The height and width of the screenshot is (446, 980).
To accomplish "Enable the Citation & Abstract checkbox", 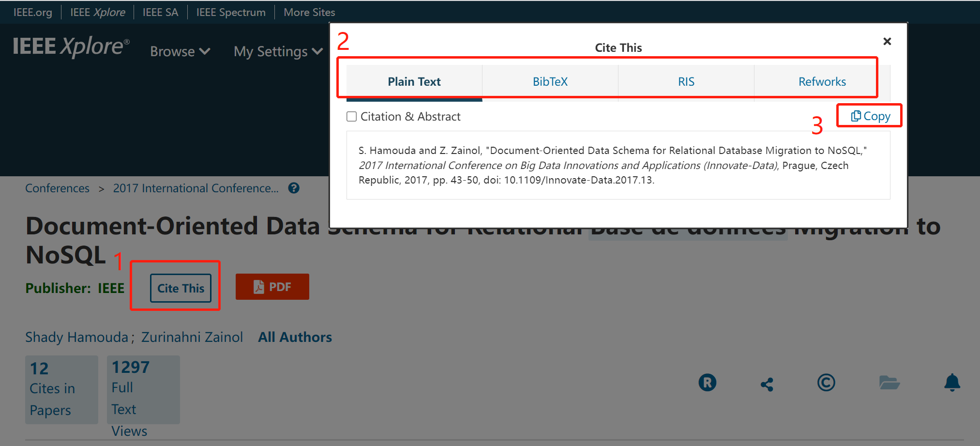I will [351, 116].
